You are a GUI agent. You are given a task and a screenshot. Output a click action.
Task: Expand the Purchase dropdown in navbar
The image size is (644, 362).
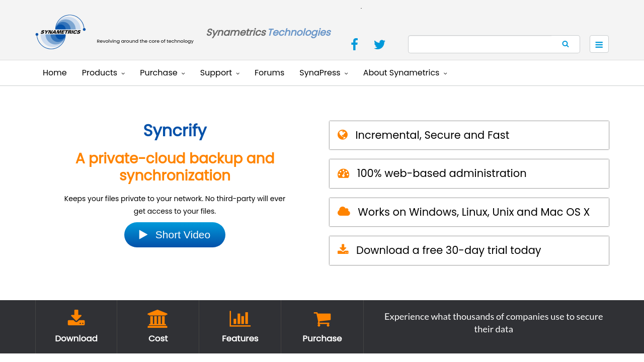pos(162,73)
